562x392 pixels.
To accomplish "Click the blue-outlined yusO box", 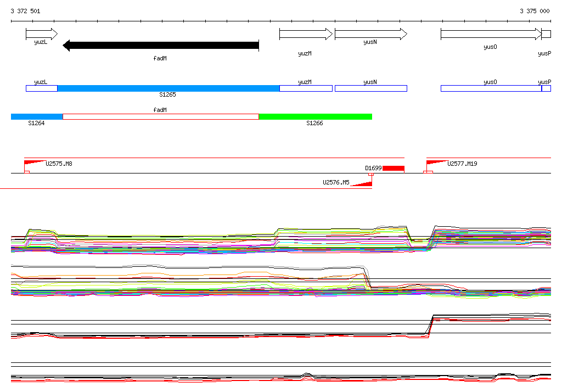I will 491,88.
